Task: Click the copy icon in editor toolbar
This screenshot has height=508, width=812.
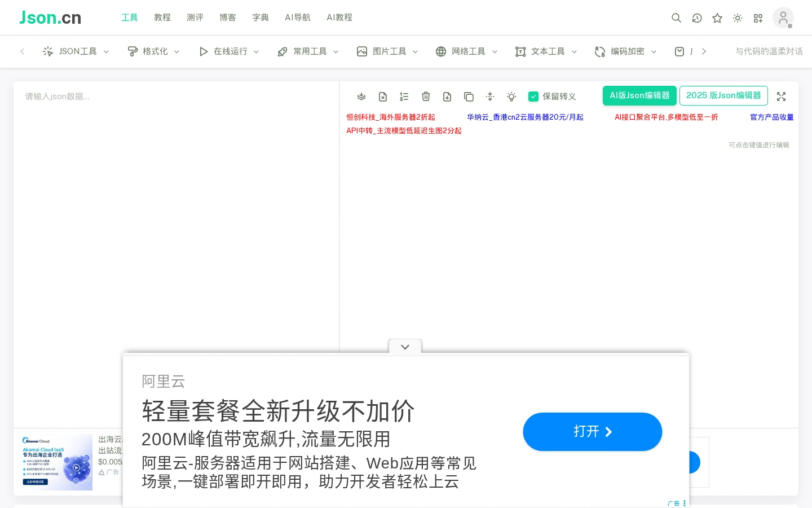Action: click(469, 97)
